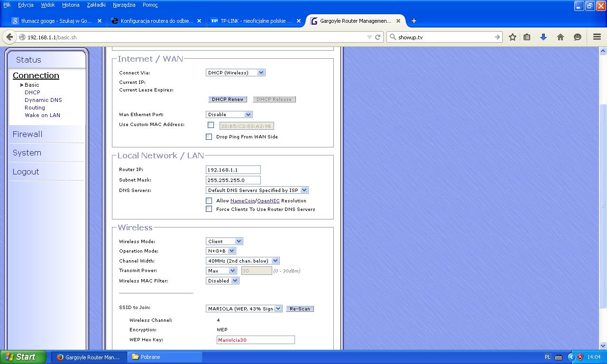Click the Firefox back navigation arrow

pyautogui.click(x=9, y=37)
